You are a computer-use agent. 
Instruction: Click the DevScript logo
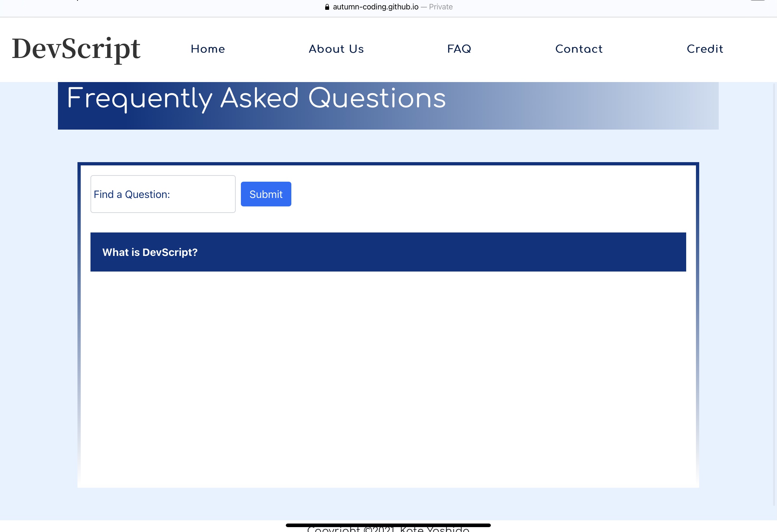point(76,49)
